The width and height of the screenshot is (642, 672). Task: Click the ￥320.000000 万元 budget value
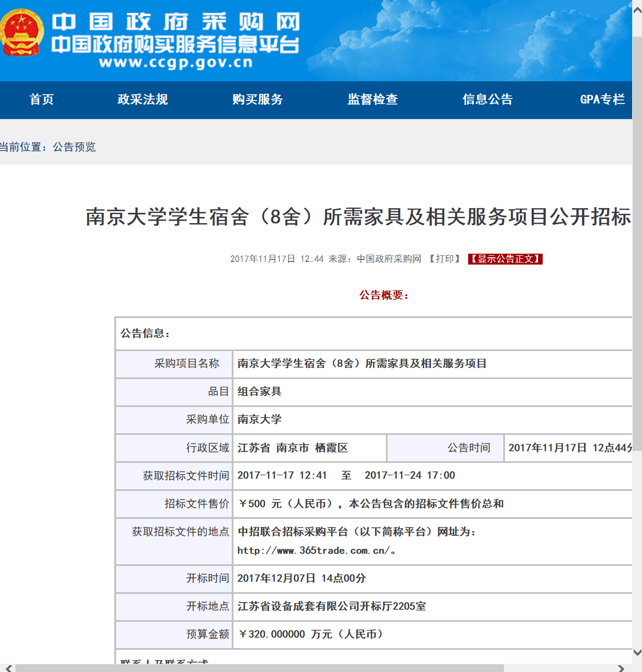[310, 634]
